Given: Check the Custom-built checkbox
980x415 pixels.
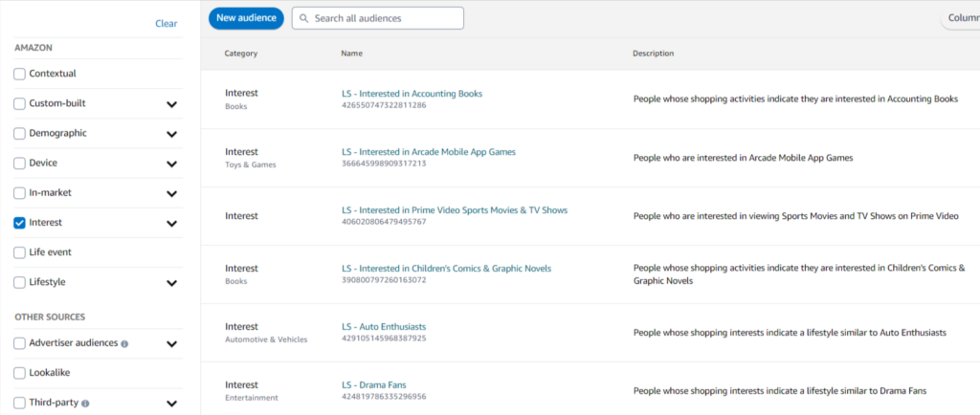Looking at the screenshot, I should coord(19,103).
